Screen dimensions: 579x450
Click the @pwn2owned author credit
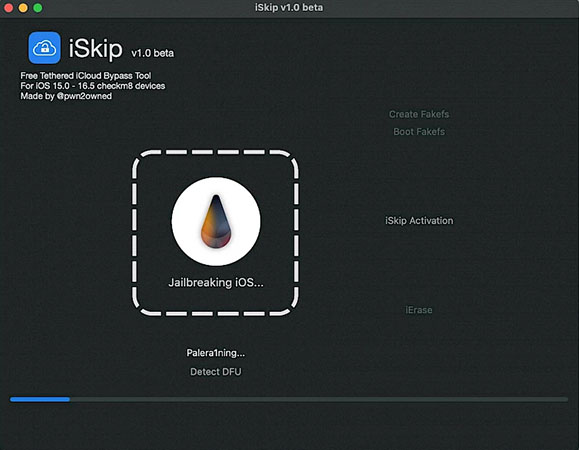pyautogui.click(x=84, y=96)
